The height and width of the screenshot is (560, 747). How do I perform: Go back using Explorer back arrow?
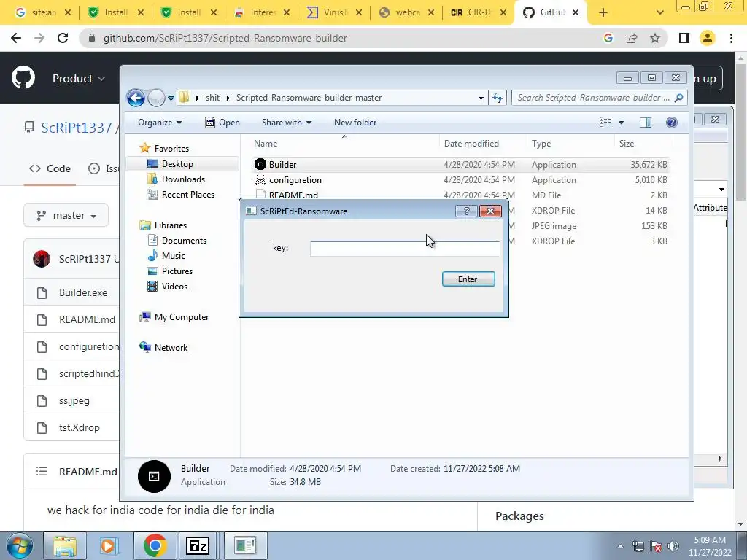click(x=136, y=98)
